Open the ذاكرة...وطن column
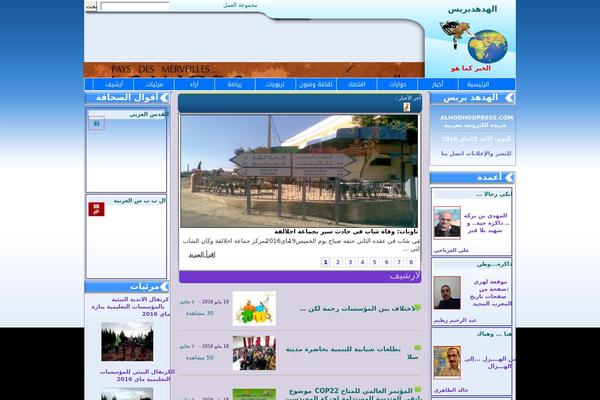Screen dimensions: 600x400 pyautogui.click(x=494, y=264)
